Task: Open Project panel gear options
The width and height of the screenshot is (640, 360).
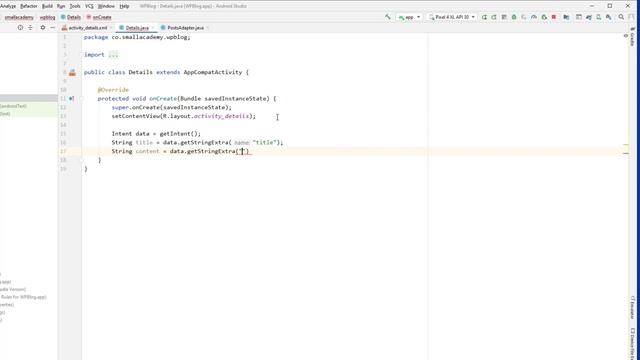Action: click(42, 28)
